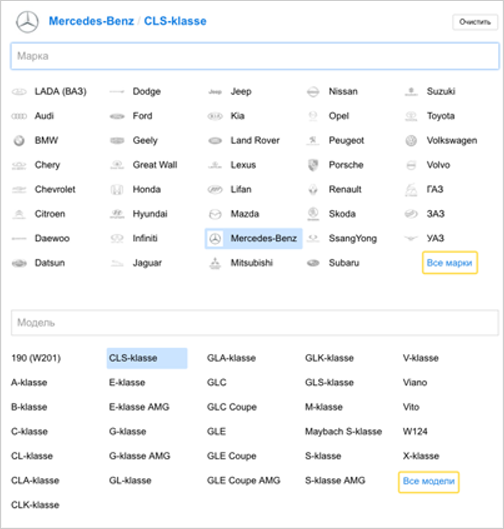Pick the Volkswagen logo icon

coord(411,140)
